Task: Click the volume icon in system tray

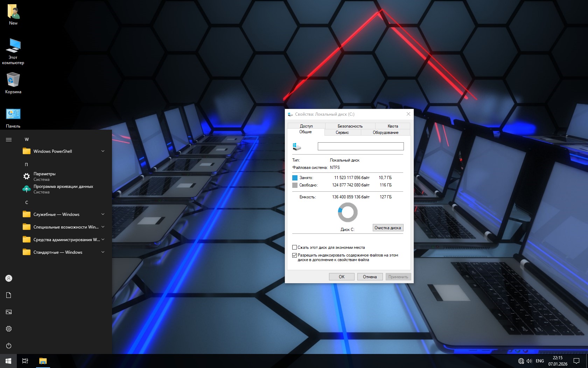Action: click(x=529, y=361)
